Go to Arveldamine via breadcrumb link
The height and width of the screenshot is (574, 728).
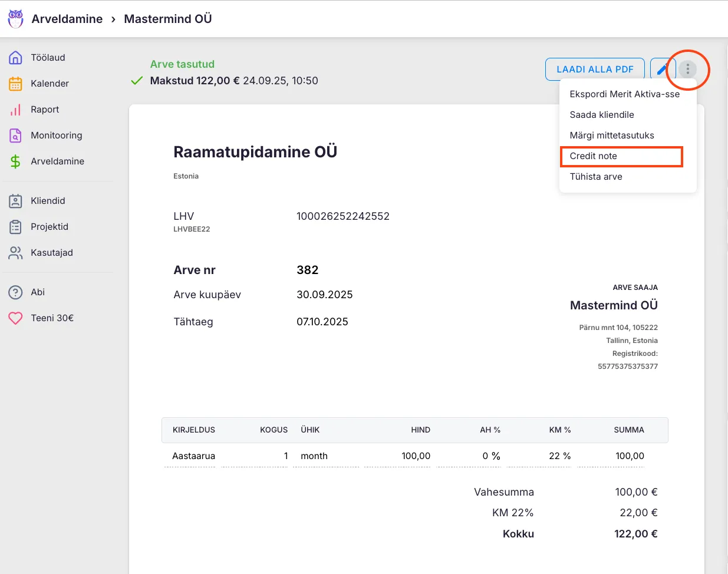point(67,19)
